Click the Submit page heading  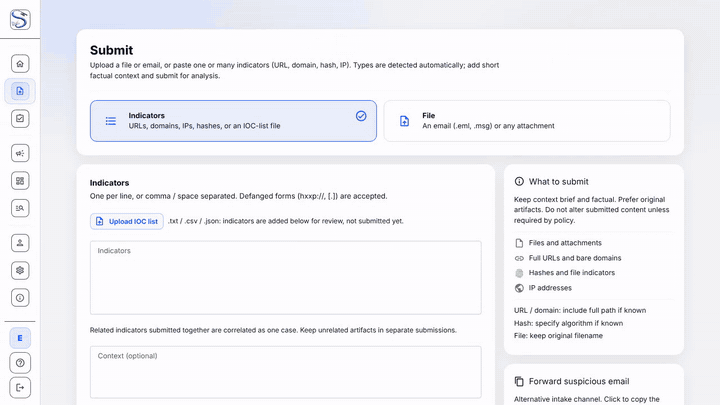[x=111, y=50]
